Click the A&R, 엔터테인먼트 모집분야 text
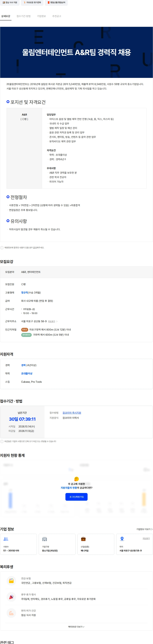 (x=31, y=272)
